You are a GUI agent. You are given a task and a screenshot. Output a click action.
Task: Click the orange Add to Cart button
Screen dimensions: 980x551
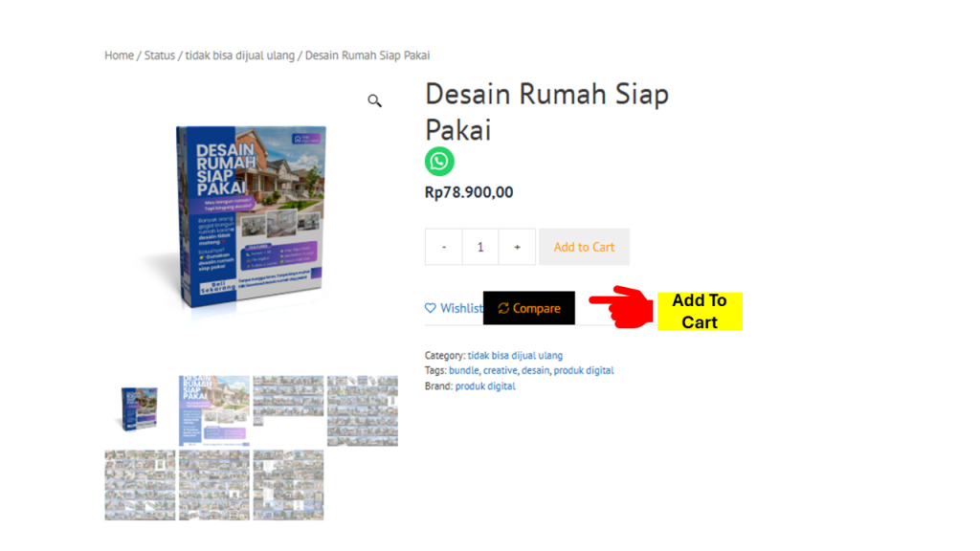click(584, 247)
